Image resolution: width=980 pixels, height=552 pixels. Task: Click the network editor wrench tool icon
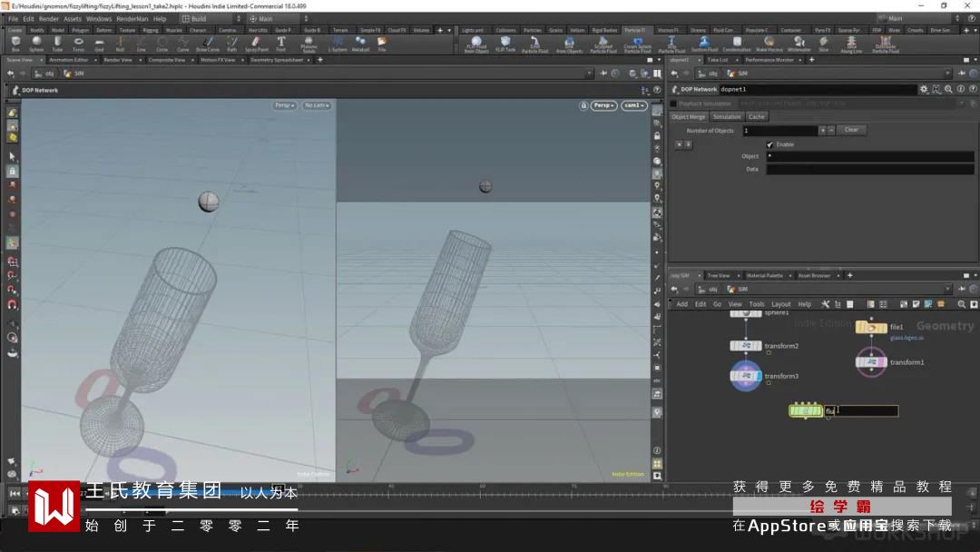[x=826, y=304]
